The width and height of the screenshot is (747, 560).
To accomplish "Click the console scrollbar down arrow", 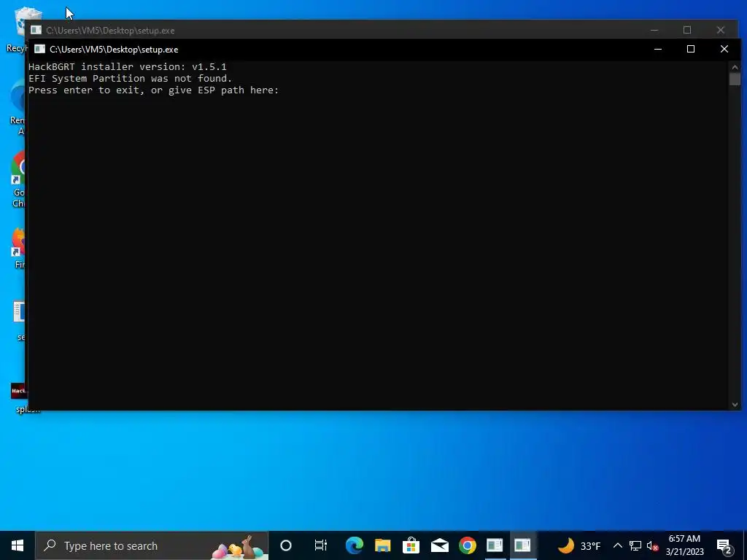I will point(735,404).
